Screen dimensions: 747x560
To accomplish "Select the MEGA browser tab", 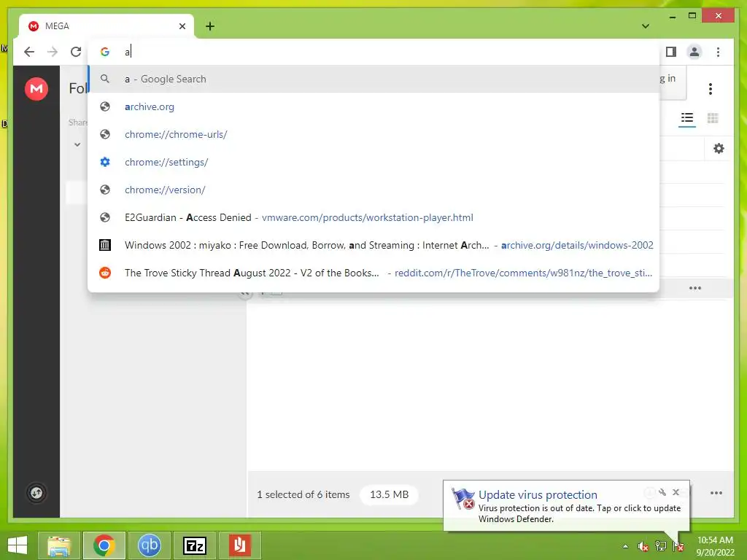I will click(x=107, y=26).
